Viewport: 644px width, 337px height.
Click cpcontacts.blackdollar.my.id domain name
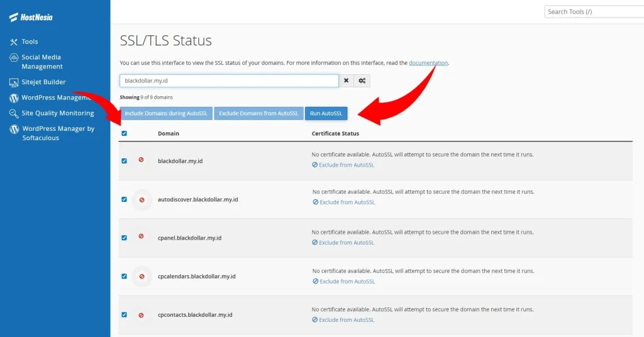(195, 315)
